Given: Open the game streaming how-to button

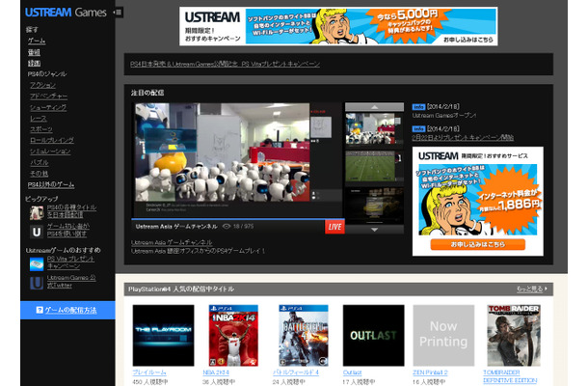Looking at the screenshot, I should pyautogui.click(x=67, y=310).
